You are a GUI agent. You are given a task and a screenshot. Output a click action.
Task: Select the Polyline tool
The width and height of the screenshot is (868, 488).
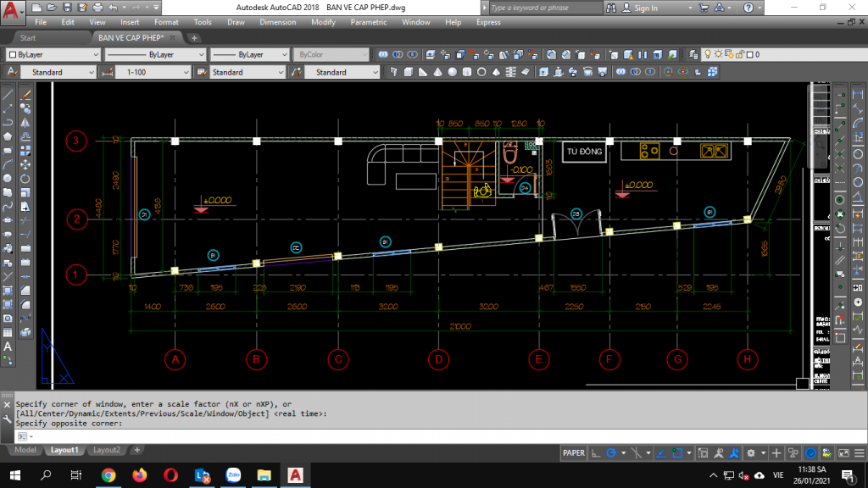pyautogui.click(x=8, y=122)
